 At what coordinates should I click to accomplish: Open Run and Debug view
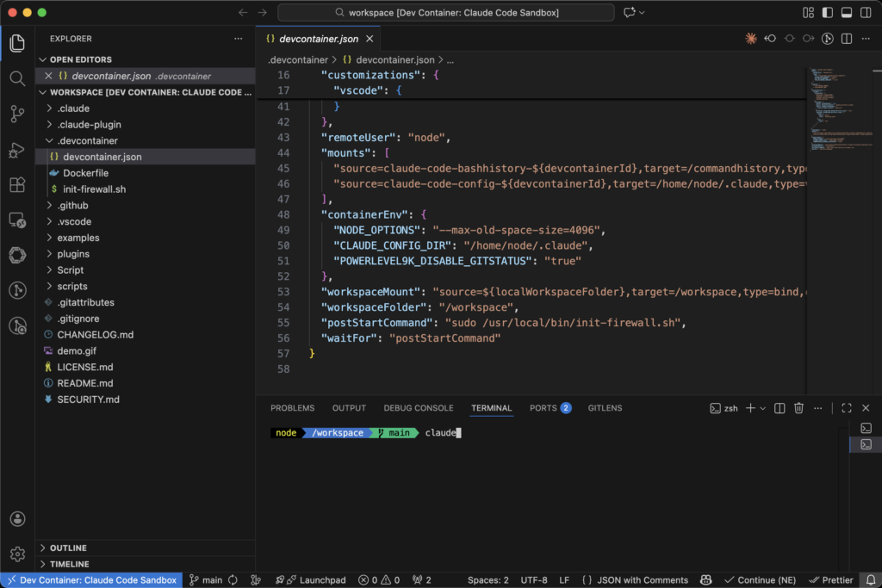pyautogui.click(x=17, y=150)
